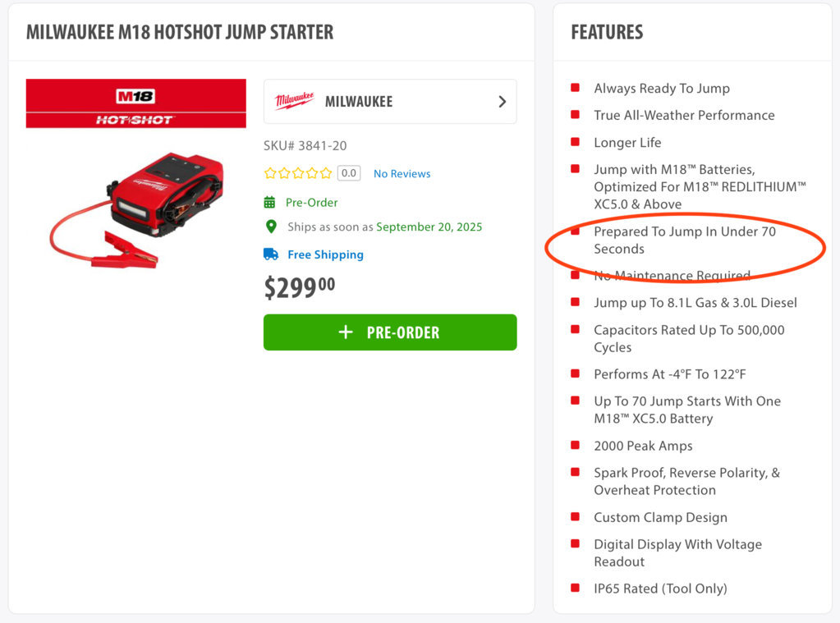Click the green PRE-ORDER button

390,332
